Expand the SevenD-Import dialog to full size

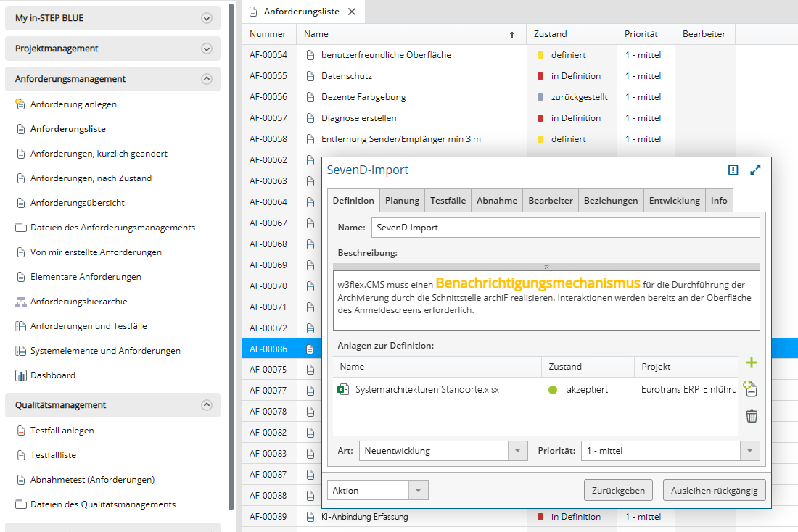click(x=755, y=170)
